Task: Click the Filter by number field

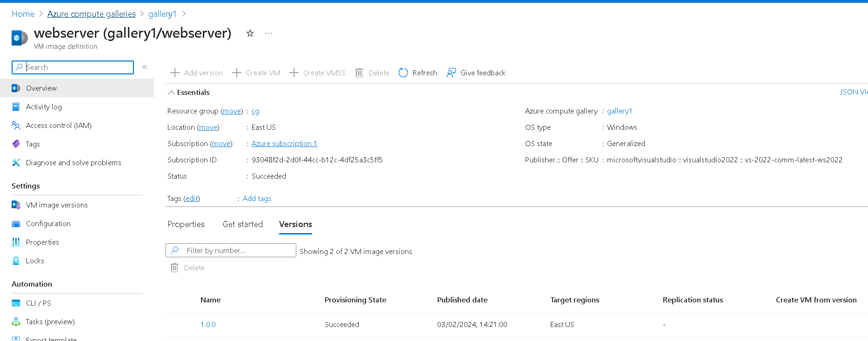Action: 231,250
